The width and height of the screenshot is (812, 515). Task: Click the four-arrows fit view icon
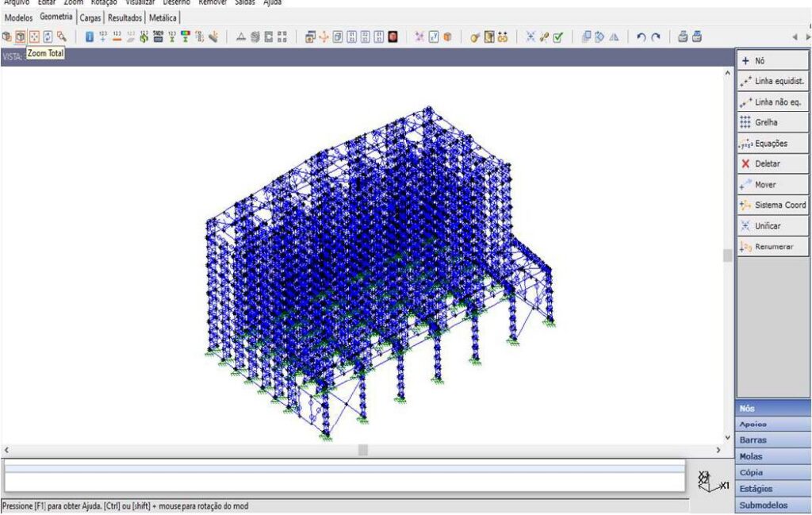pos(34,37)
